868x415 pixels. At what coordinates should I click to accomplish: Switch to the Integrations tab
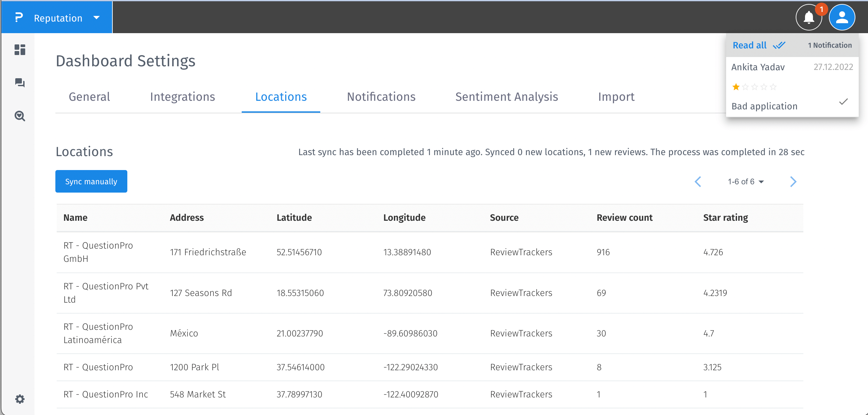[x=182, y=97]
